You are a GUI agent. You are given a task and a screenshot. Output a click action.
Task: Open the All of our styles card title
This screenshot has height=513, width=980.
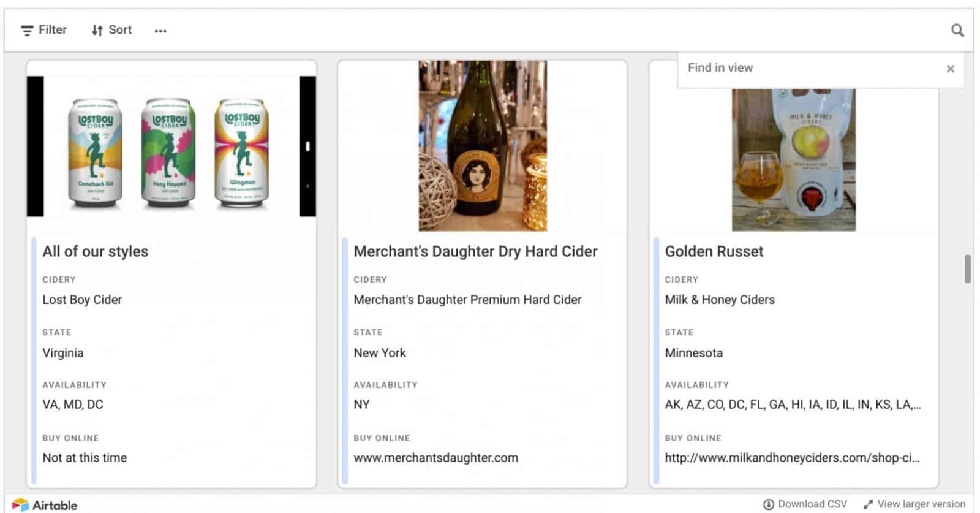tap(96, 251)
